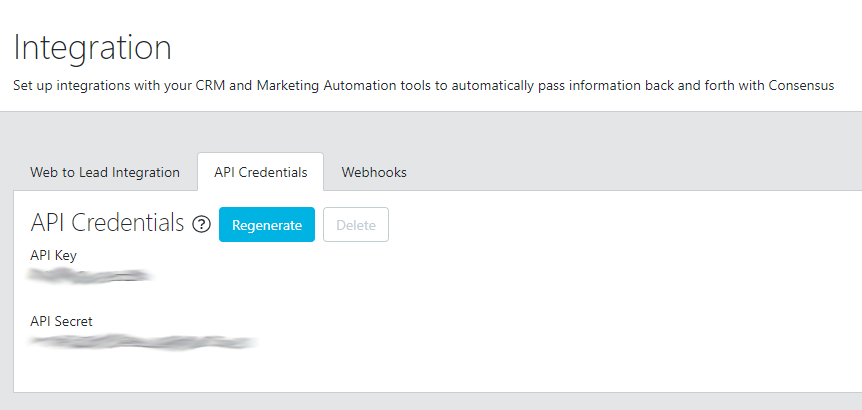
Task: Switch to Web to Lead Integration tab
Action: point(105,172)
